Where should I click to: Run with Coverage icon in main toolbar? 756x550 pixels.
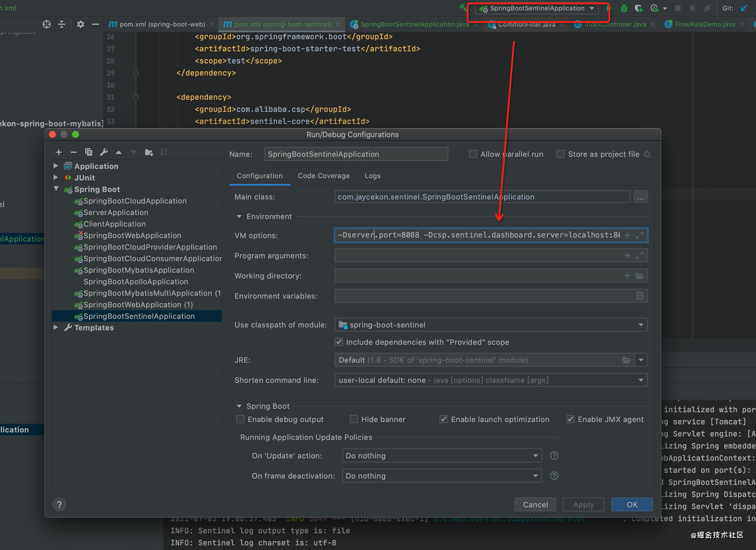coord(639,8)
